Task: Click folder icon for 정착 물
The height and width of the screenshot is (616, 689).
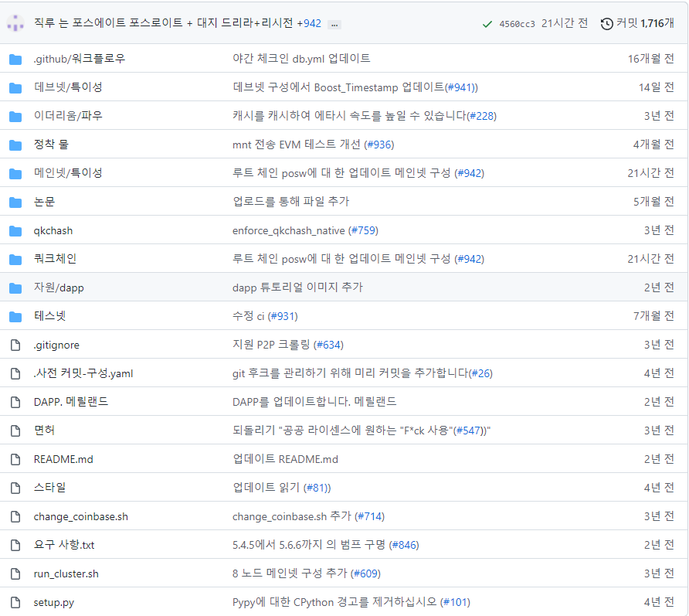Action: [x=15, y=145]
